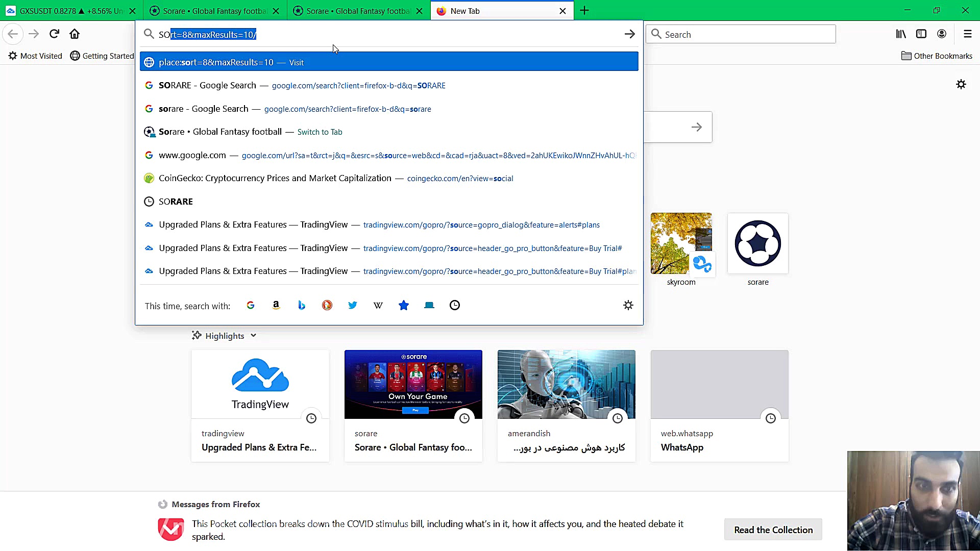Search open tabs icon
The width and height of the screenshot is (980, 551).
[x=429, y=305]
